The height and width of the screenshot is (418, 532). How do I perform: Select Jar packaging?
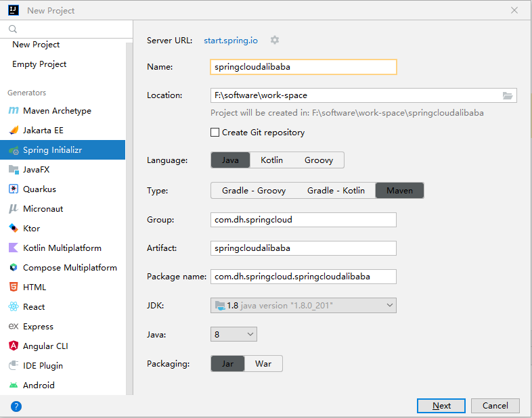coord(227,364)
